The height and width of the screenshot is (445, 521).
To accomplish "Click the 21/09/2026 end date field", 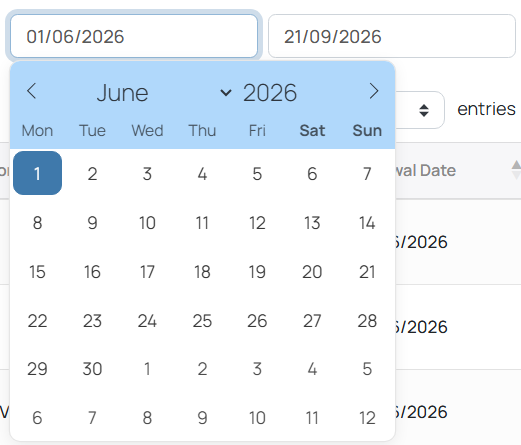I will (392, 36).
